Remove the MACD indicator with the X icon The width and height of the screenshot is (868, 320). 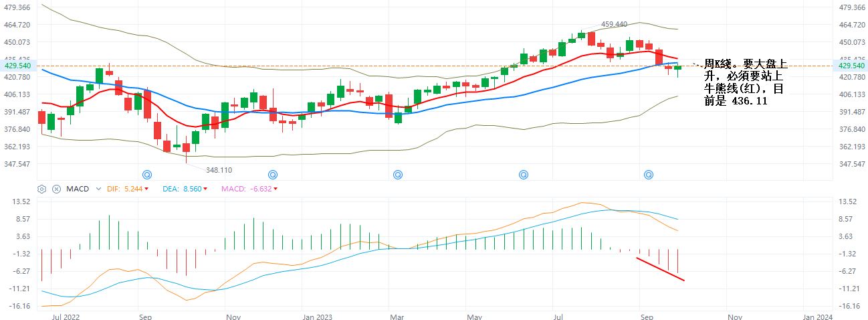click(x=56, y=189)
